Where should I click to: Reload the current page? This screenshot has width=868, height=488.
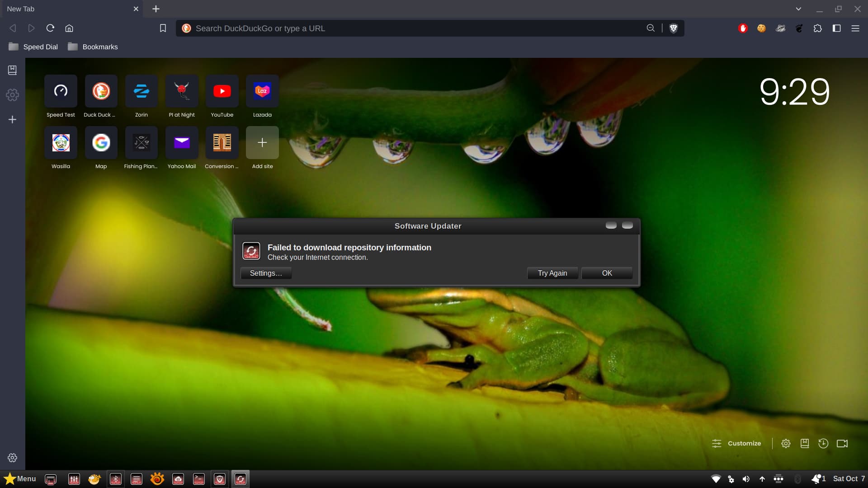tap(50, 28)
